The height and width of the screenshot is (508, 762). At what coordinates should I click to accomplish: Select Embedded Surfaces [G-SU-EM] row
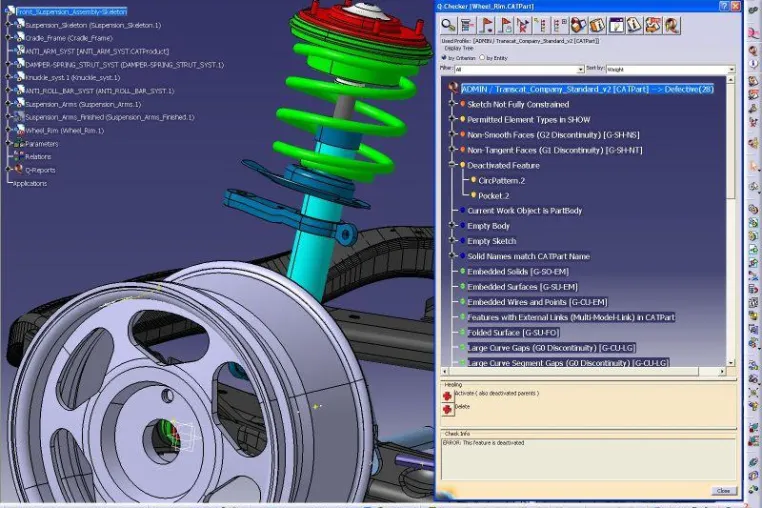coord(522,287)
